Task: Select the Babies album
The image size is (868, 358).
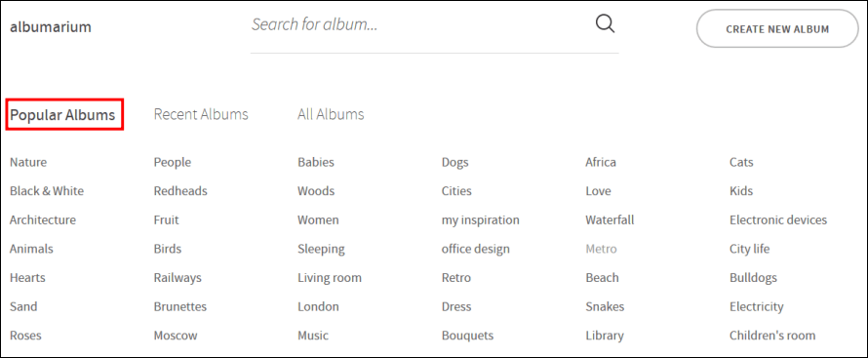Action: (316, 162)
